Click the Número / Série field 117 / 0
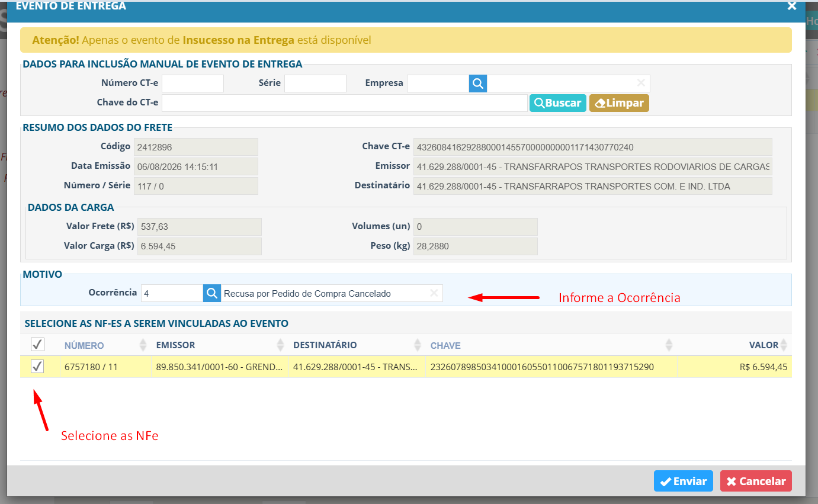The width and height of the screenshot is (818, 504). click(x=196, y=186)
